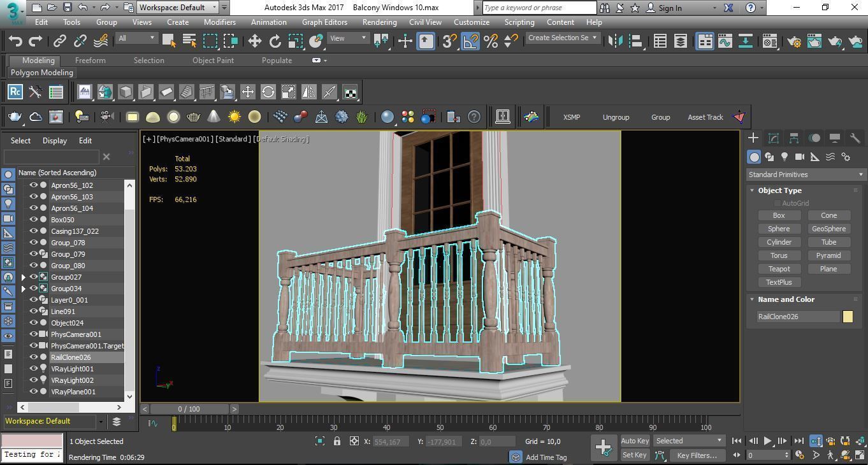Select the Undo arrow in main toolbar
868x465 pixels.
(x=15, y=41)
